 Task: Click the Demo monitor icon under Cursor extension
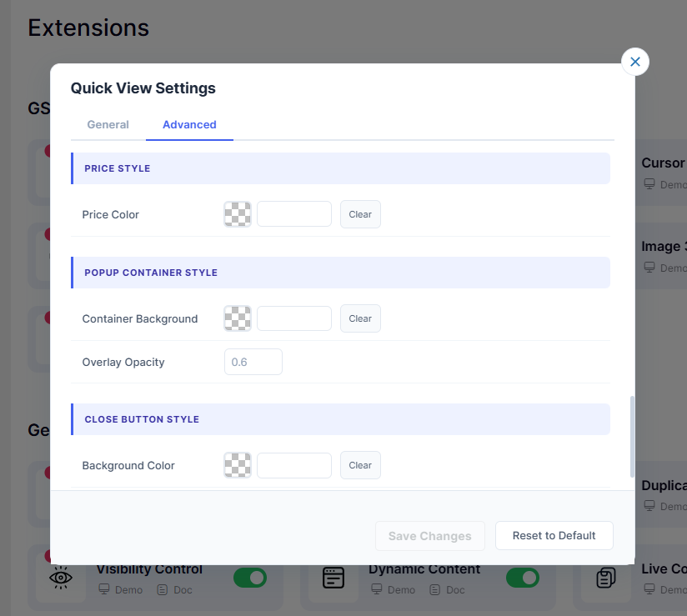[649, 184]
